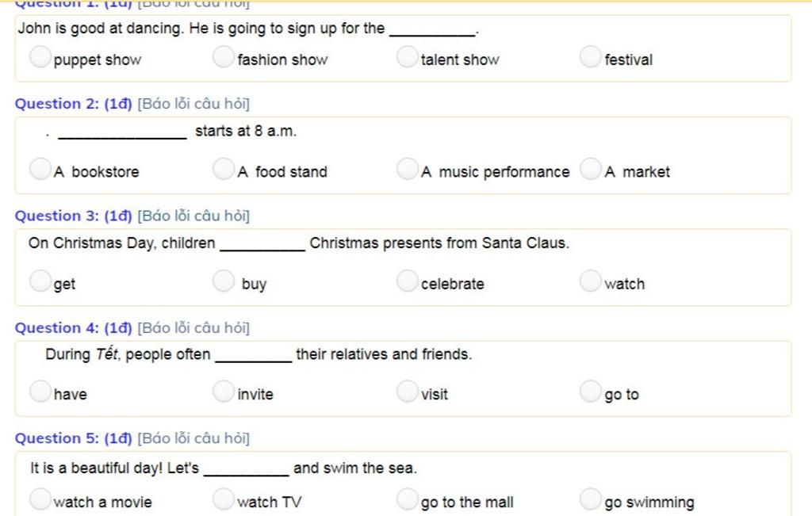Pick 'go to' answer option

click(590, 391)
